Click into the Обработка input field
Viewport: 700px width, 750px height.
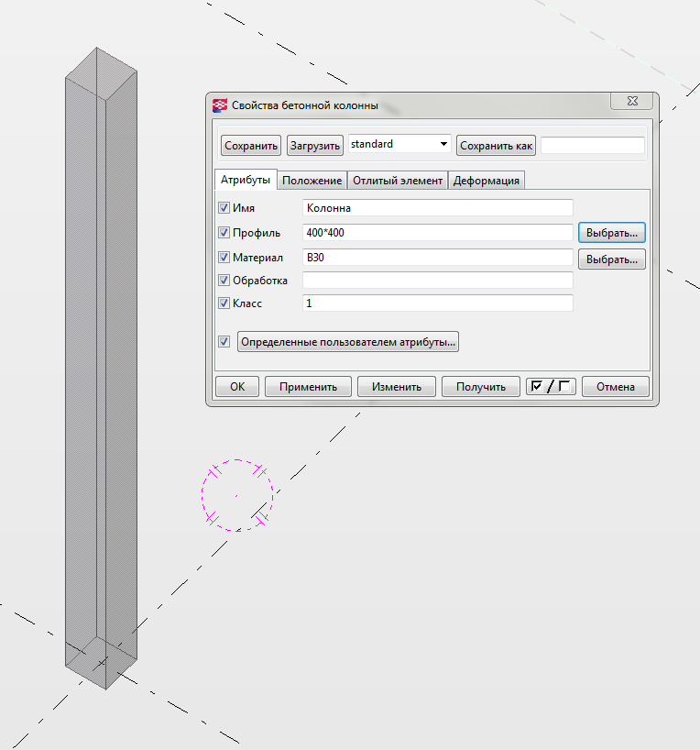pos(437,281)
